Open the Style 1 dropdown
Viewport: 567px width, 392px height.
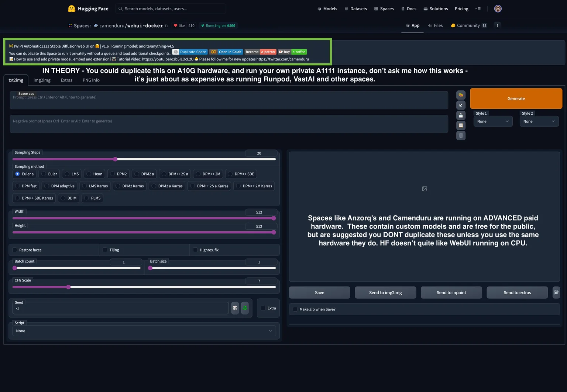coord(493,121)
